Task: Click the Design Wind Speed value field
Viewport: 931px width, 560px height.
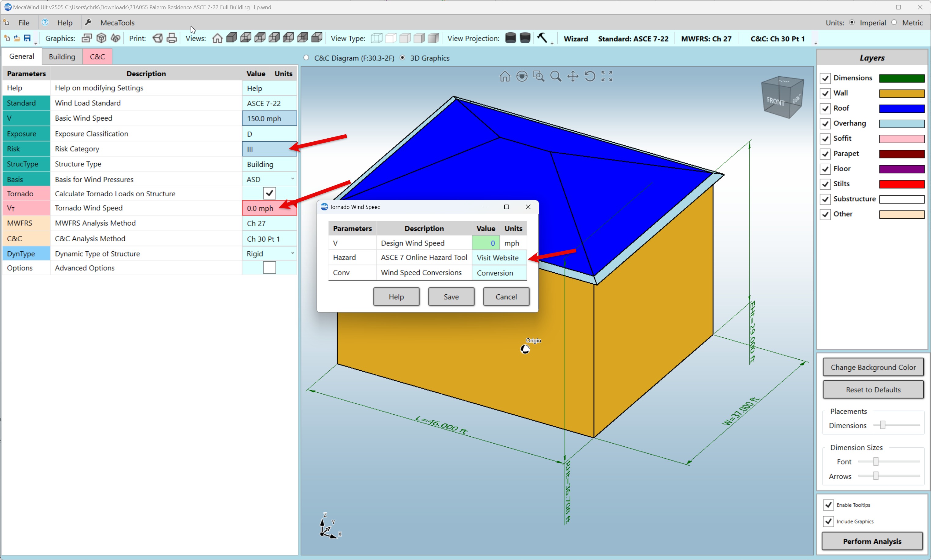Action: 485,243
